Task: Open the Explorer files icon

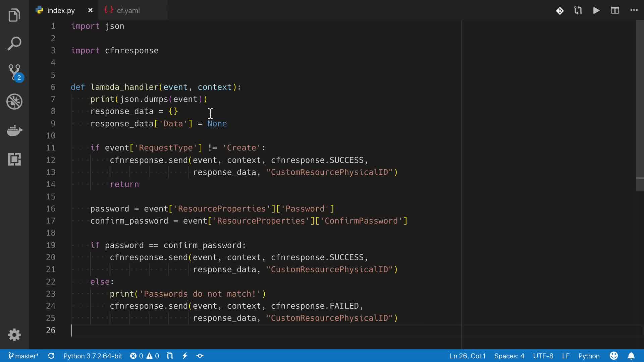Action: click(14, 15)
